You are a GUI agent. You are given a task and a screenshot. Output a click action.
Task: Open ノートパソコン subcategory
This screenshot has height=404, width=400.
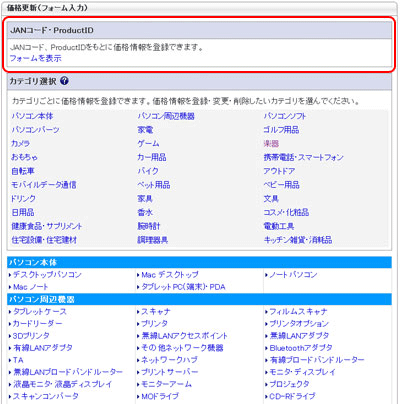coord(293,275)
